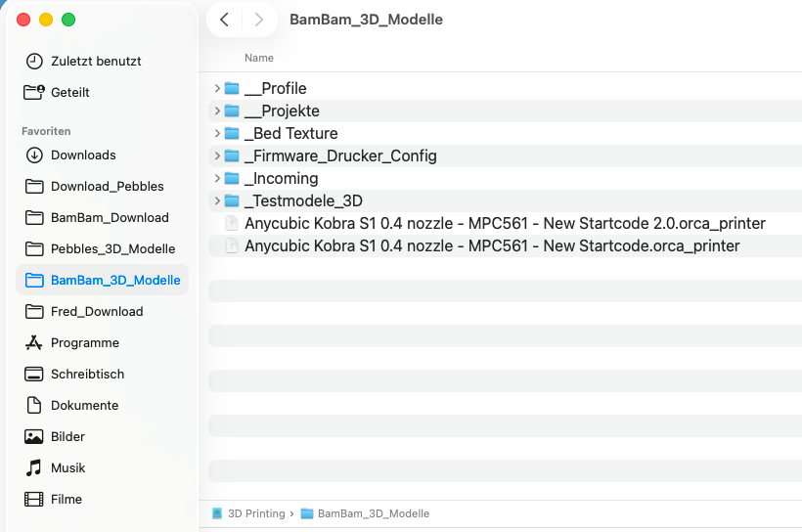
Task: Click the back navigation arrow
Action: pyautogui.click(x=225, y=20)
